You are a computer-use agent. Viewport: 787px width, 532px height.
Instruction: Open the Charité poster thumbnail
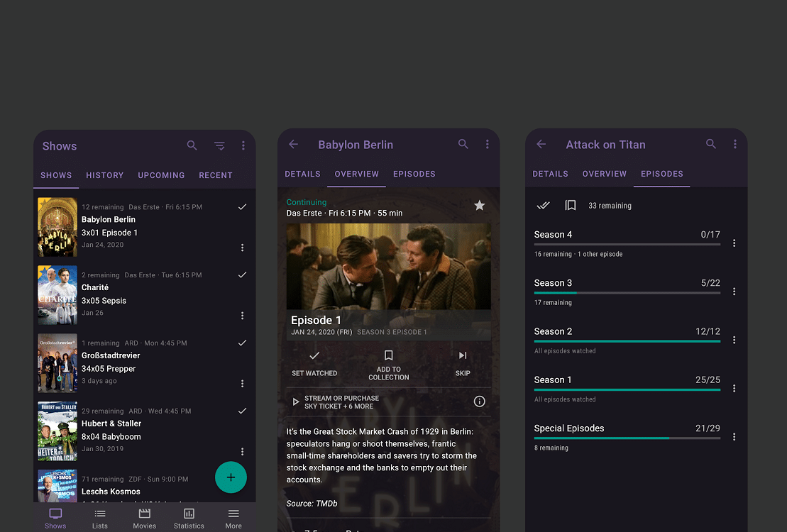click(57, 295)
